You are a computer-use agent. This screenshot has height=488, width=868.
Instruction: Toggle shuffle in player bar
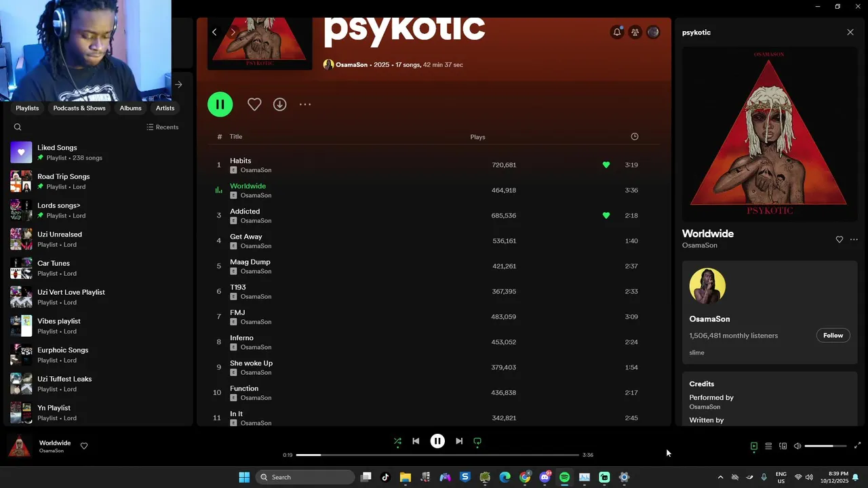click(397, 441)
